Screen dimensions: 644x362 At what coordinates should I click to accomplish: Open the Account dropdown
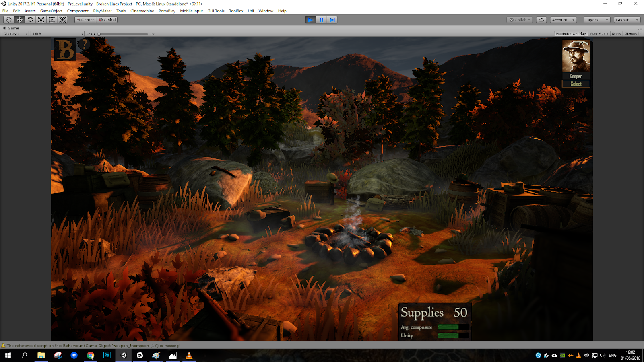[563, 20]
